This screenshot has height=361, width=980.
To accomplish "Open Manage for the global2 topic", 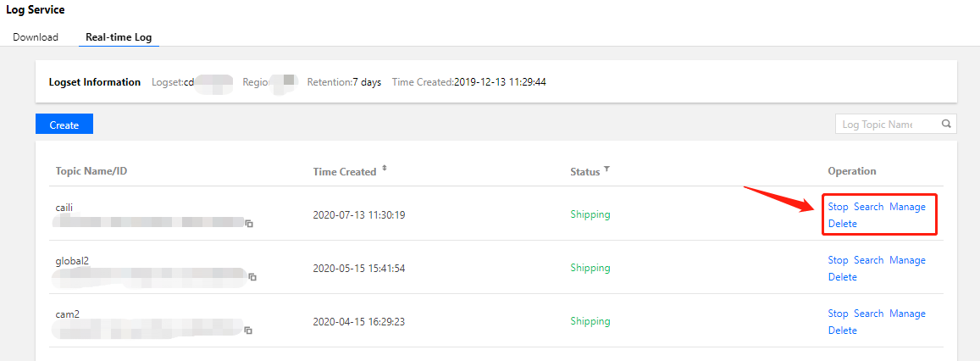I will [x=907, y=260].
